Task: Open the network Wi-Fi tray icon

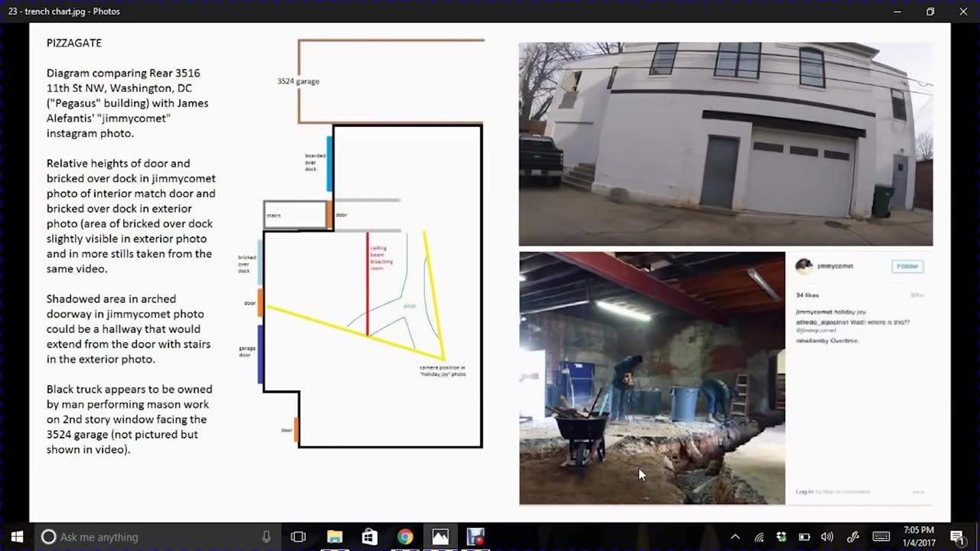Action: pos(759,536)
